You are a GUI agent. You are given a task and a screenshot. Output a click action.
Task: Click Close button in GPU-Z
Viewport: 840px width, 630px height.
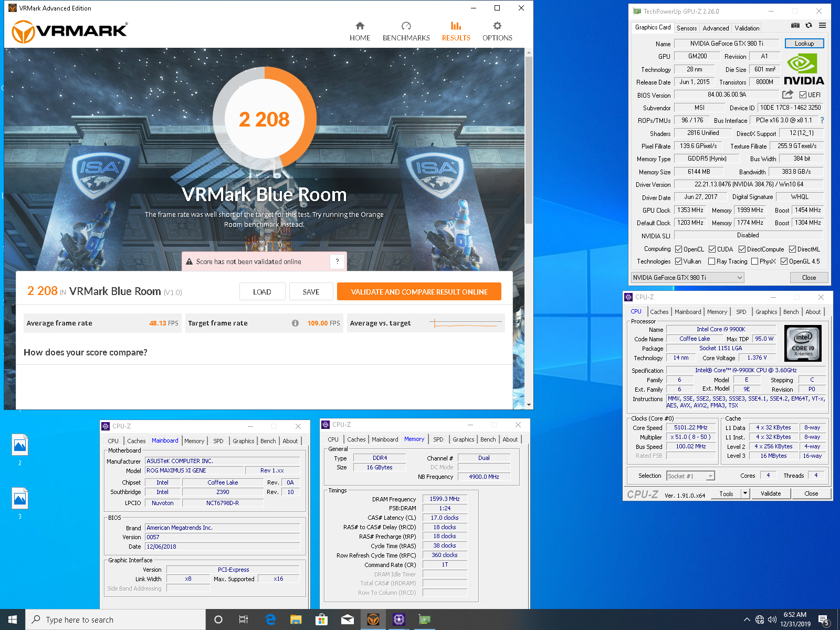pyautogui.click(x=809, y=278)
